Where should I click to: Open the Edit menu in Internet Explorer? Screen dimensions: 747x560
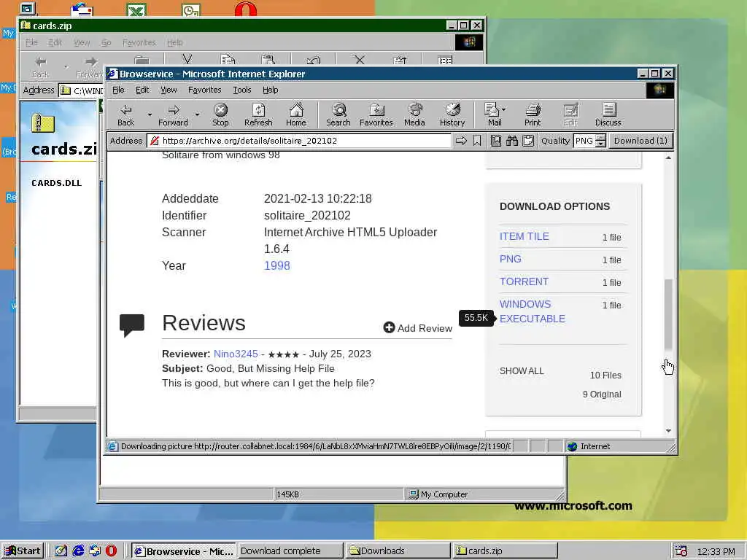(142, 90)
